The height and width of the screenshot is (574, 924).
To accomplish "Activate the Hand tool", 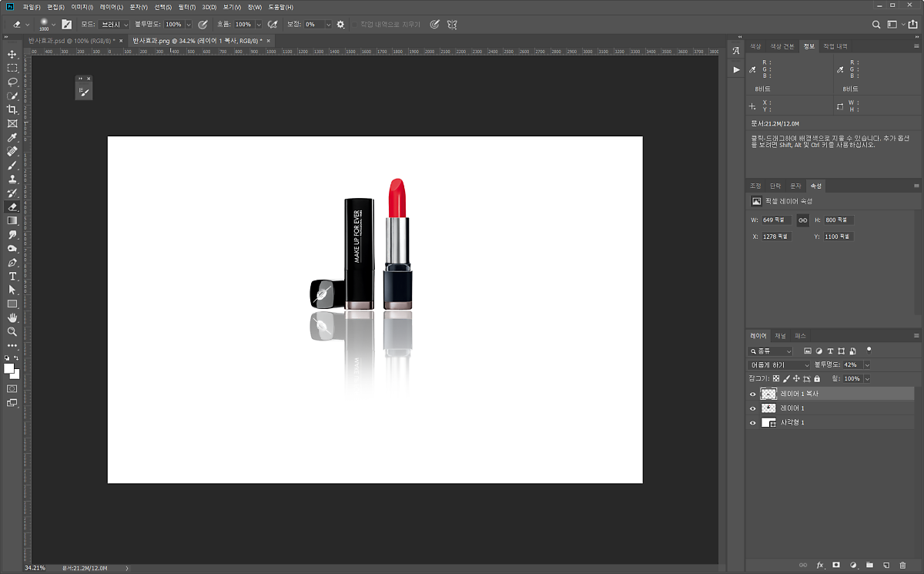I will tap(12, 317).
